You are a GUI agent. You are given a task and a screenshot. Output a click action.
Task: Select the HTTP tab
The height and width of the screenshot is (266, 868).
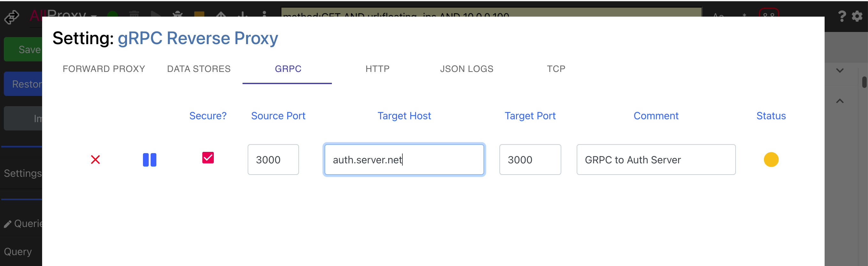click(x=378, y=69)
